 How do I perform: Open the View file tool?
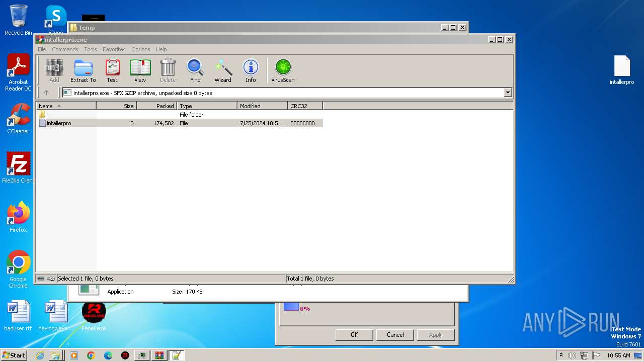[x=140, y=70]
